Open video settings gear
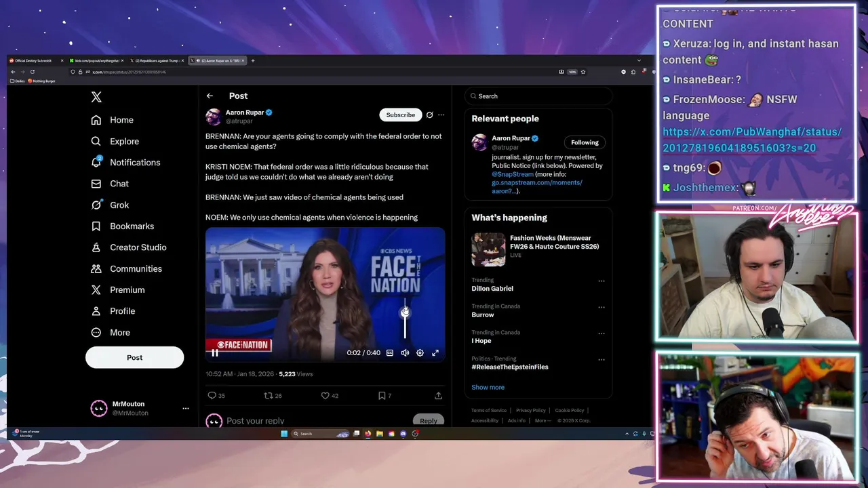868x488 pixels. [420, 352]
